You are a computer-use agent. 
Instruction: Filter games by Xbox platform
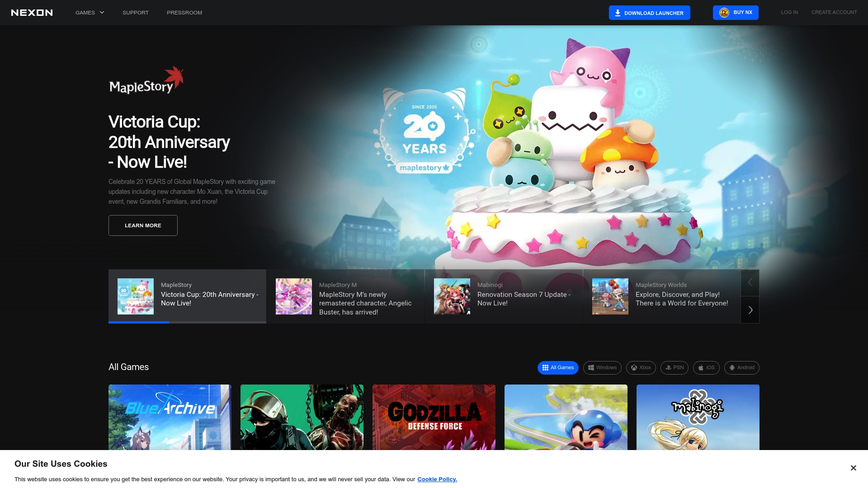click(641, 368)
